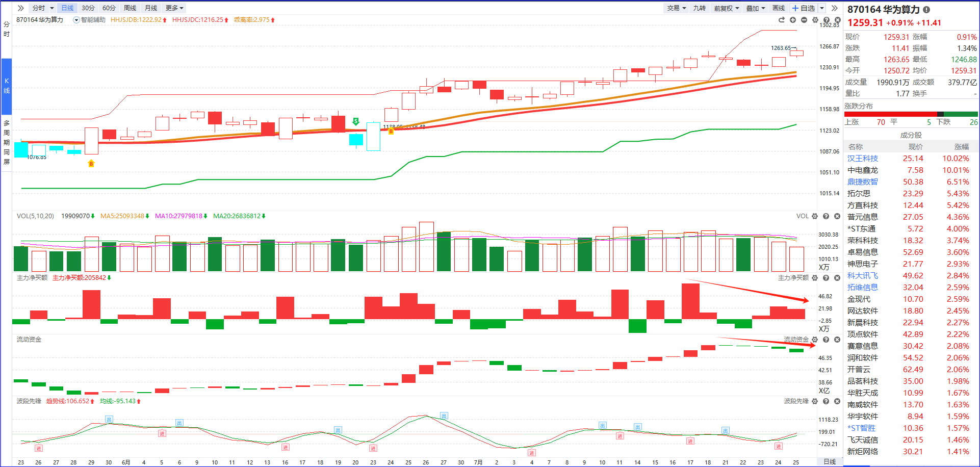Open the 前复权 adjustment dropdown
Image resolution: width=980 pixels, height=467 pixels.
[x=727, y=8]
